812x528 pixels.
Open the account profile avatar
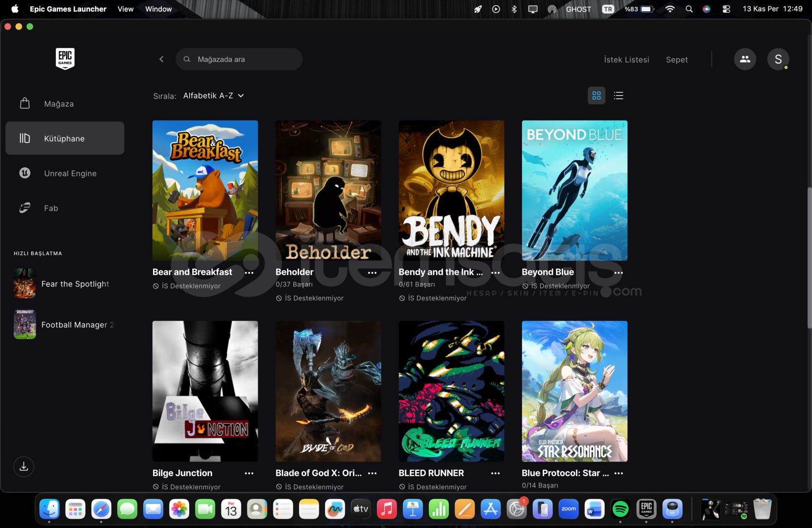pos(778,59)
